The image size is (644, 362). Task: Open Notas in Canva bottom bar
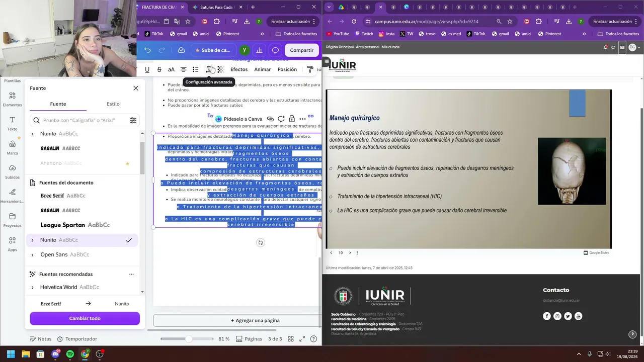pos(41,339)
